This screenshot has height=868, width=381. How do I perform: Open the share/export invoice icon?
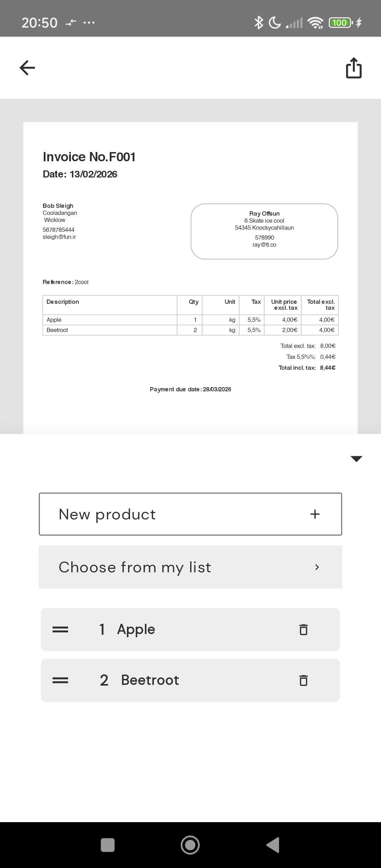(353, 68)
